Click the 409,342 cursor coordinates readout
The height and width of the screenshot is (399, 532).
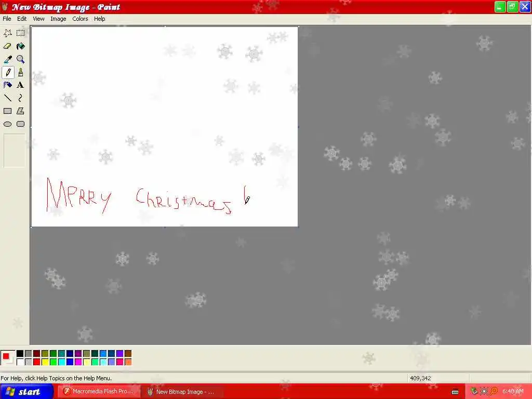coord(420,378)
